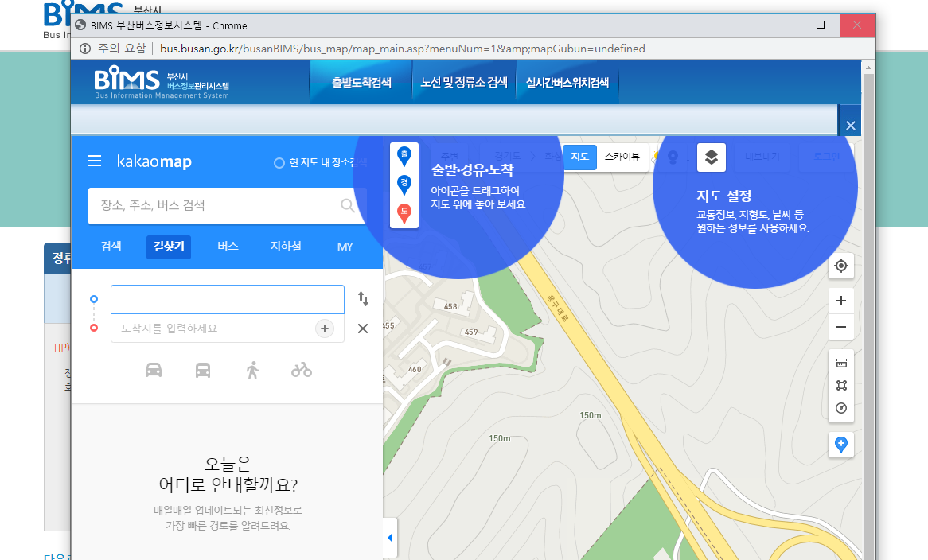The height and width of the screenshot is (560, 928).
Task: Collapse the side panel with arrow
Action: click(390, 538)
